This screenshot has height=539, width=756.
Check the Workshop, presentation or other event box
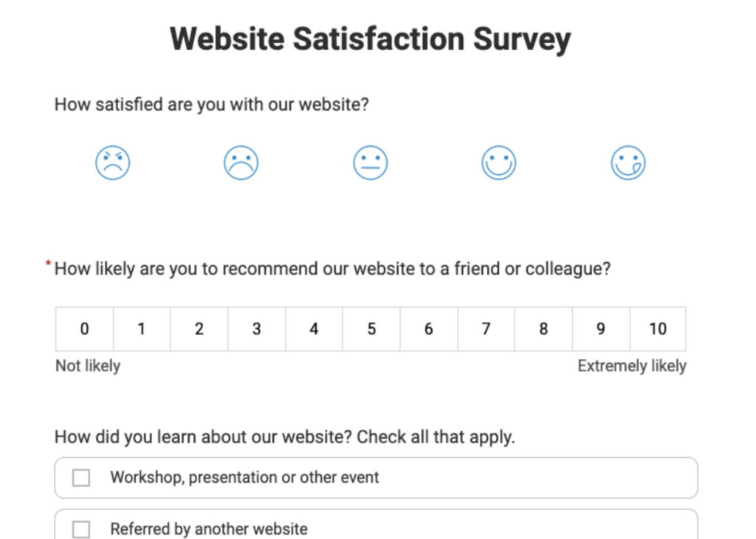point(81,478)
